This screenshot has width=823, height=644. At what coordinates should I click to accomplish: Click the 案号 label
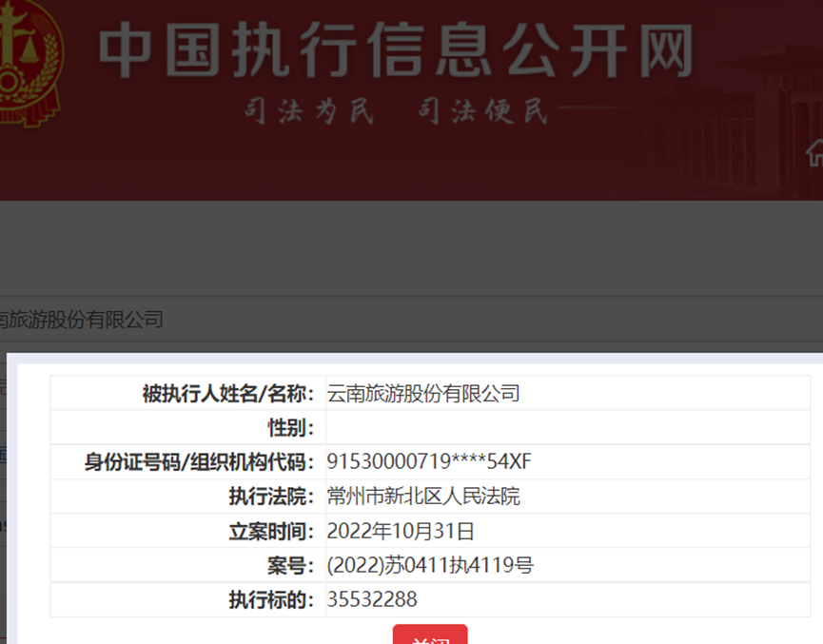pos(291,565)
